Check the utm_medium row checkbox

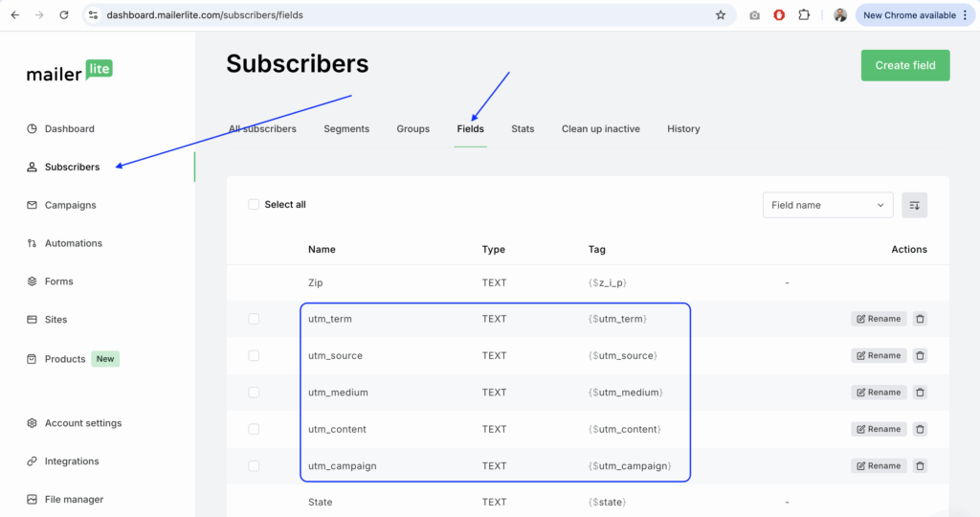(254, 393)
